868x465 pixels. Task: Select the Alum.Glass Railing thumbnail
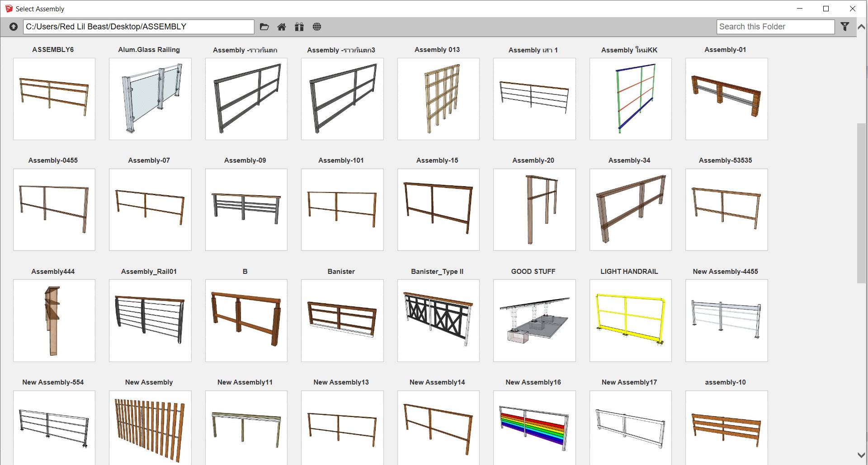click(x=150, y=99)
